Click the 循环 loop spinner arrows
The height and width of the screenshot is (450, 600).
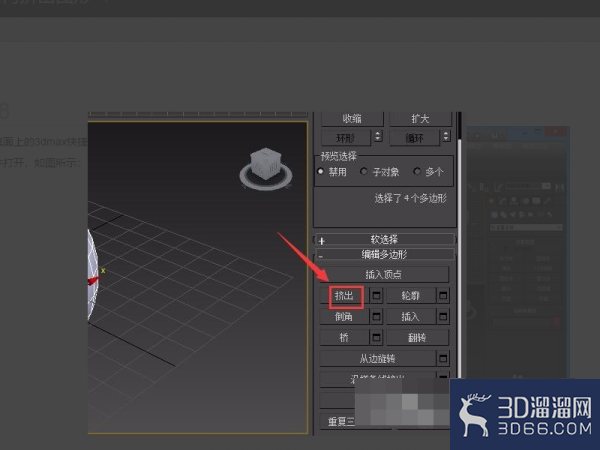446,136
